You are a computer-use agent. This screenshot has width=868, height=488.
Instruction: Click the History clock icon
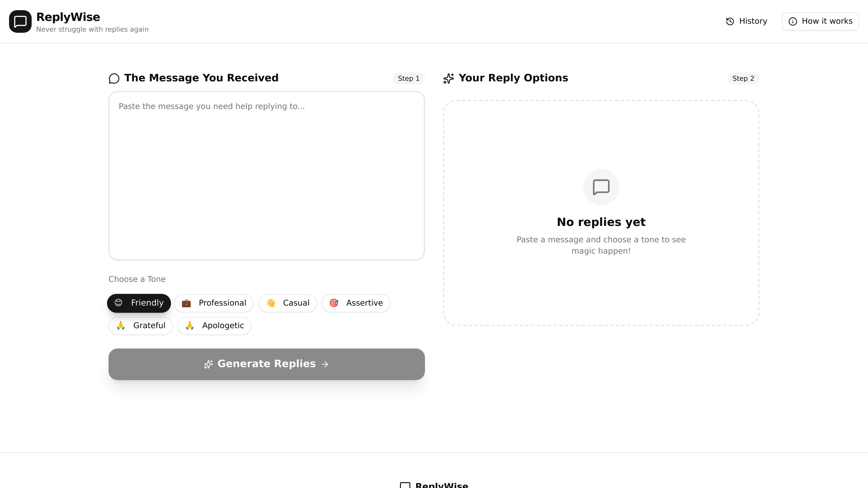(x=730, y=21)
